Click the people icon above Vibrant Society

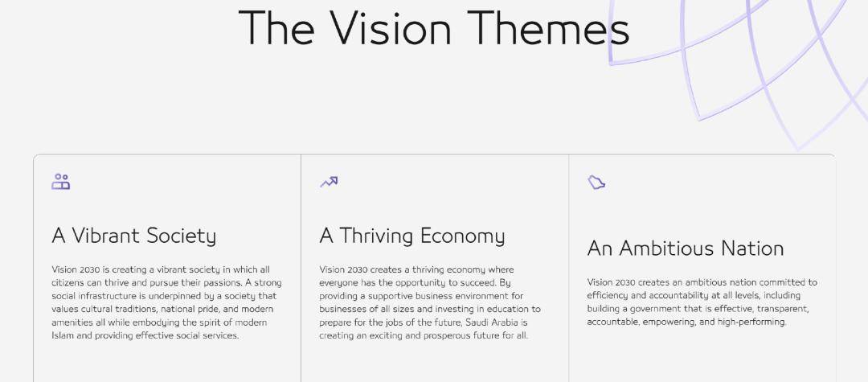point(61,183)
